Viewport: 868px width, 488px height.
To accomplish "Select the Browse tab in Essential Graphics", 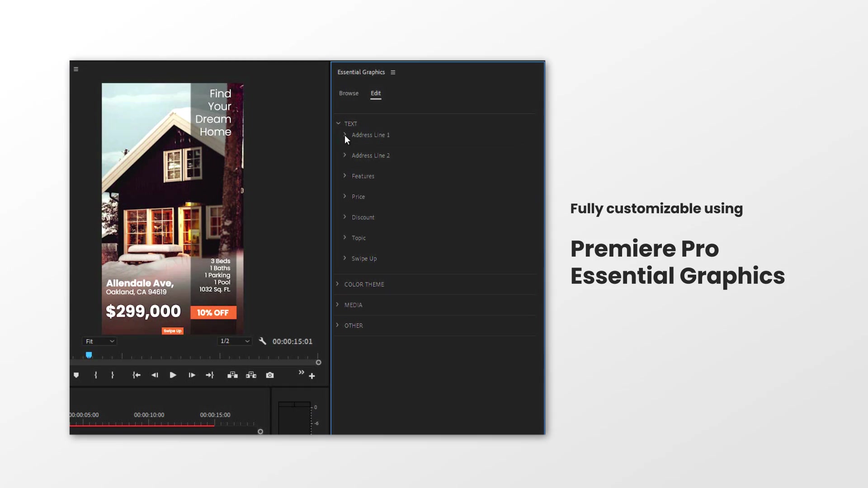I will 349,93.
